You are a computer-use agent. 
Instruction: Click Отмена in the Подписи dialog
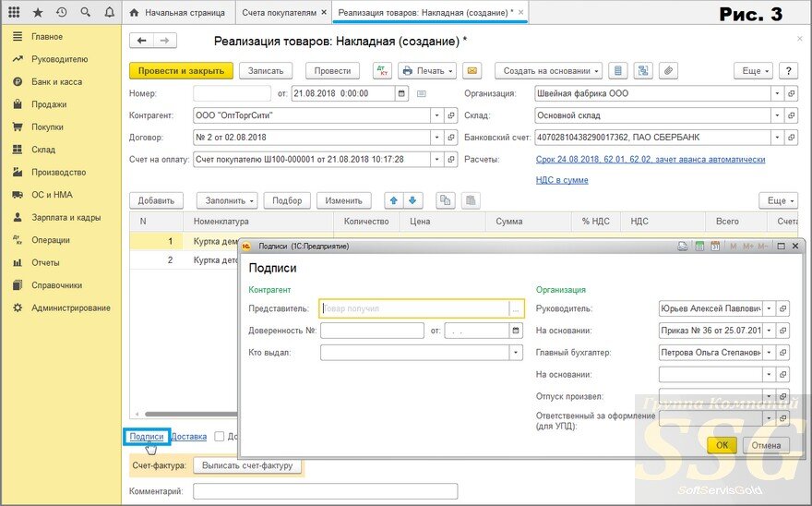[x=766, y=445]
